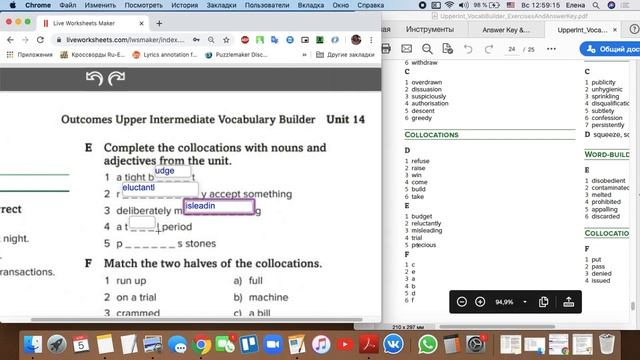Zoom in with plus in PDF floating toolbar
The width and height of the screenshot is (640, 360).
click(x=480, y=302)
